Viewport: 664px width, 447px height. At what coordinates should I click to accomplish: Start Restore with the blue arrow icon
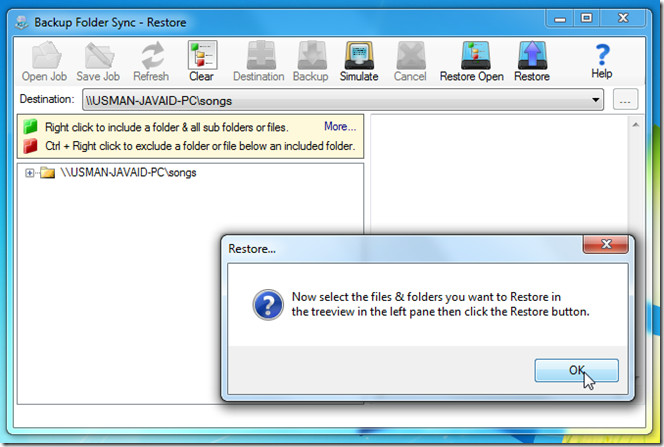coord(532,55)
